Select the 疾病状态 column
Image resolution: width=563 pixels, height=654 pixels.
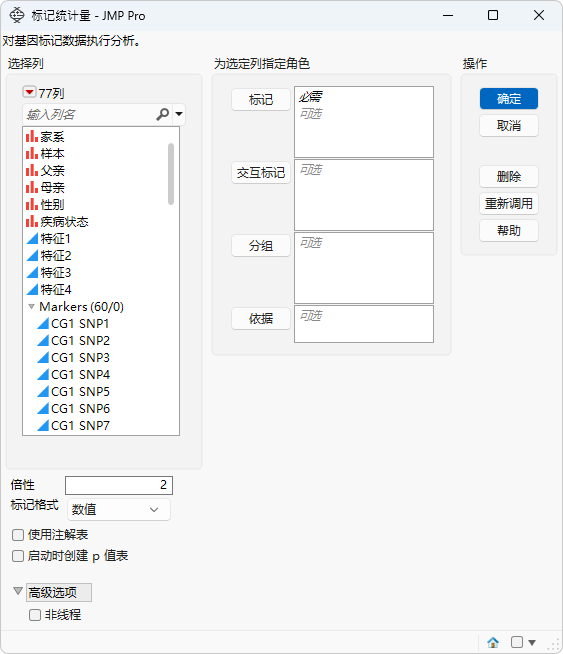click(57, 221)
